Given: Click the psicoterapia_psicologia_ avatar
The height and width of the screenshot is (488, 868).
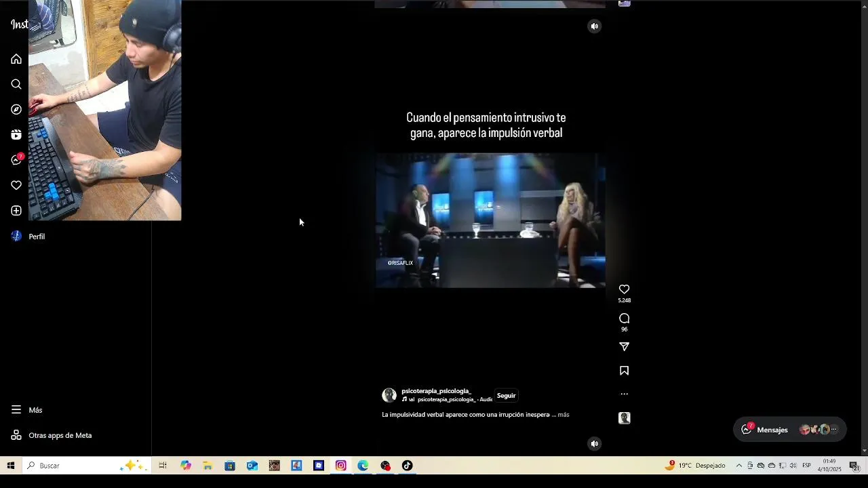Looking at the screenshot, I should click(389, 396).
